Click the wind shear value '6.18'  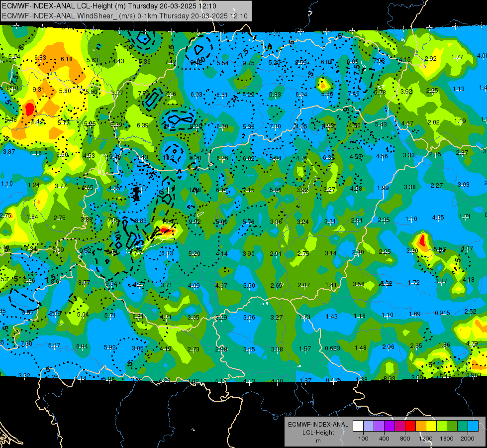pyautogui.click(x=67, y=59)
